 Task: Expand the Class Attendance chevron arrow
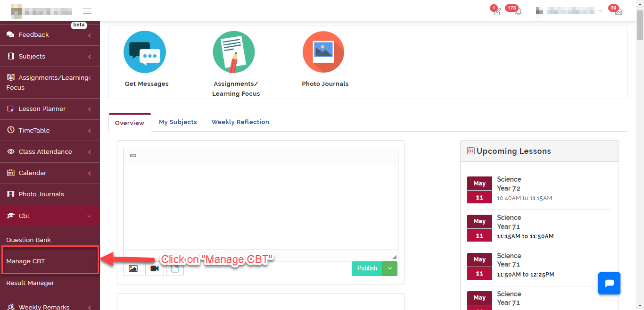[89, 152]
